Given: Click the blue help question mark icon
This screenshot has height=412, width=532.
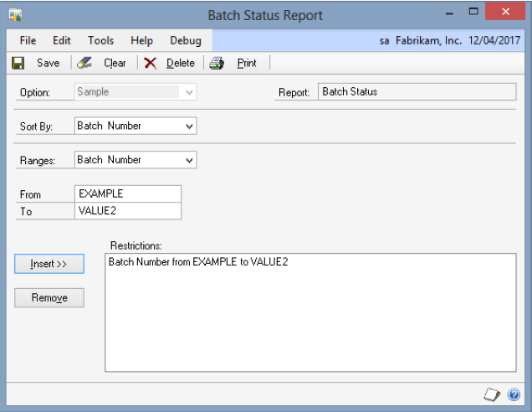Looking at the screenshot, I should [514, 394].
